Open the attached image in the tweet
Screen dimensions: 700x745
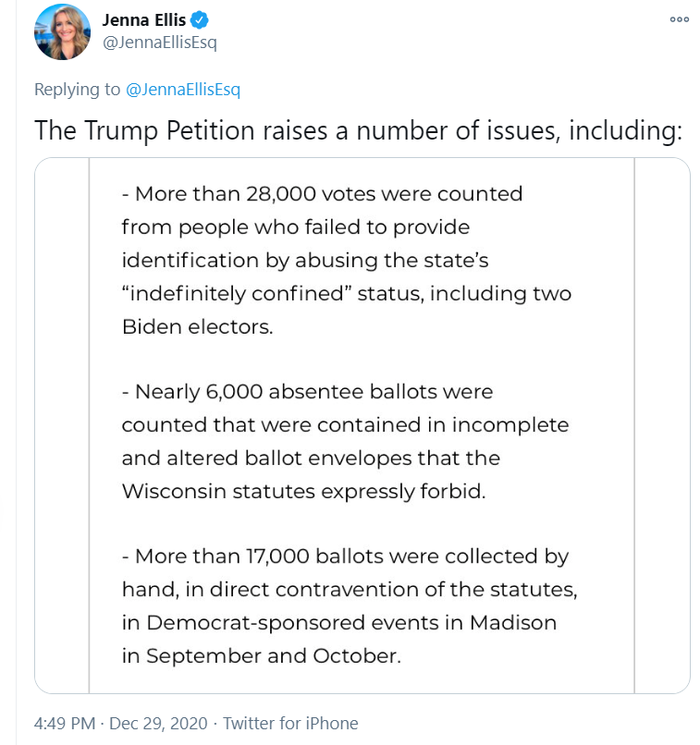(362, 425)
